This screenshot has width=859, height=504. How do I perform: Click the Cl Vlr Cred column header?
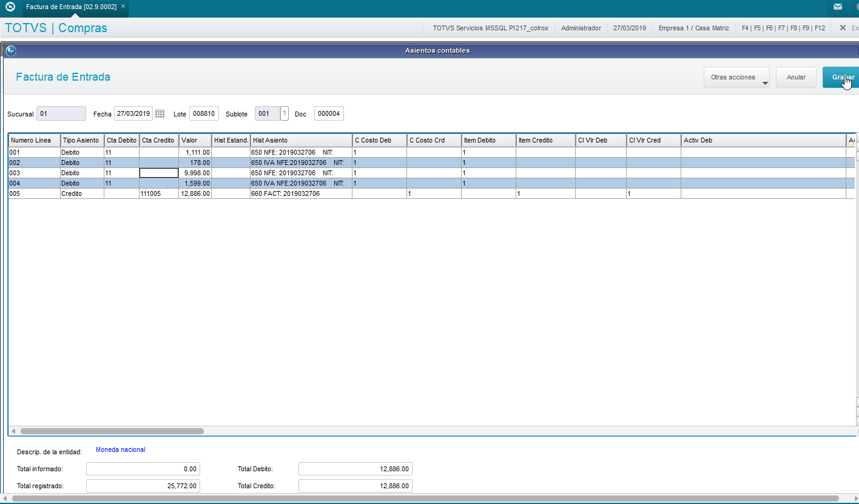pyautogui.click(x=653, y=140)
